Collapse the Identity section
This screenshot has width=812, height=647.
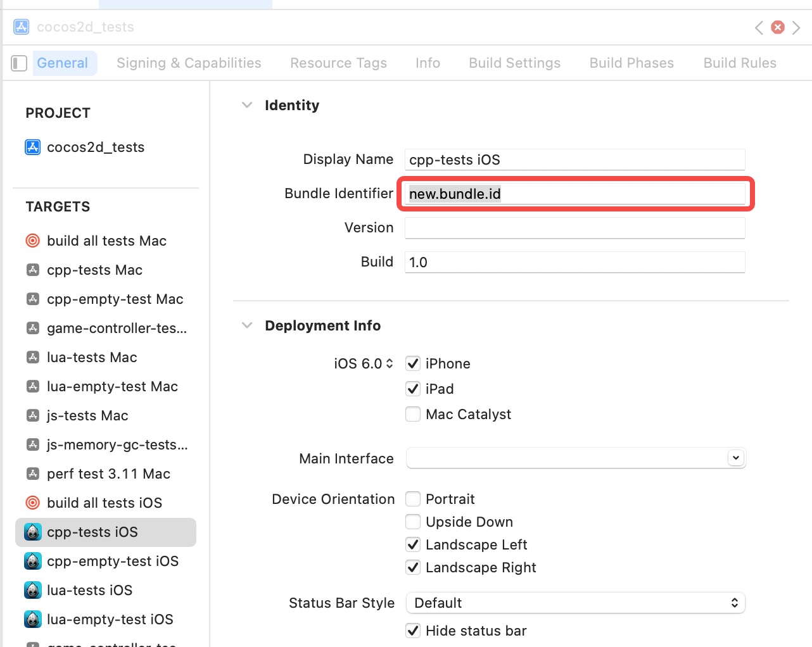coord(247,105)
